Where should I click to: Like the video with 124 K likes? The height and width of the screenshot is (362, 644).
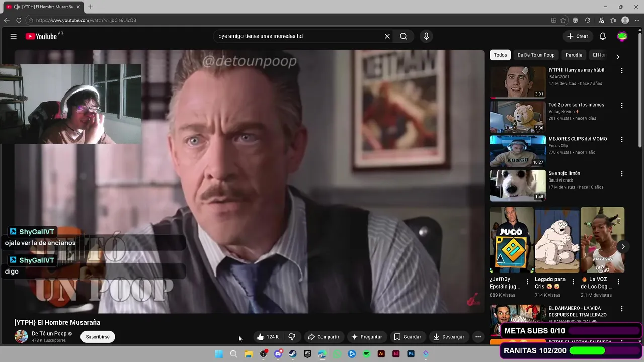point(268,337)
